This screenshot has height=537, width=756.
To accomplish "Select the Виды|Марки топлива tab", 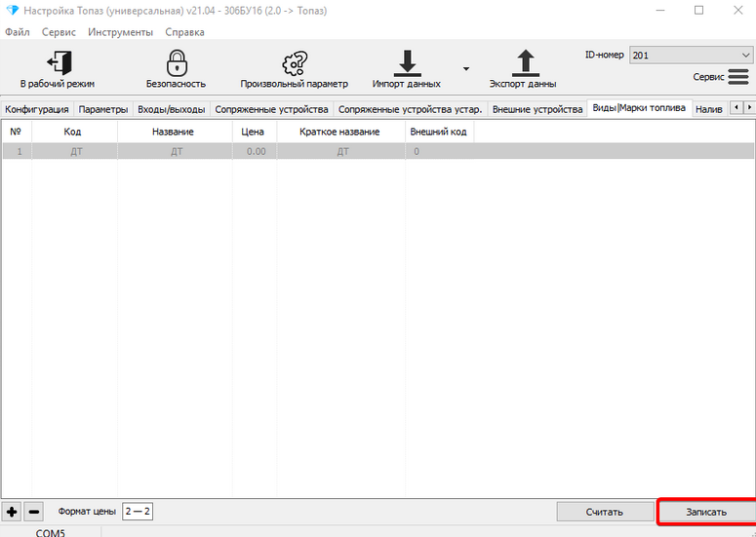I will [639, 108].
